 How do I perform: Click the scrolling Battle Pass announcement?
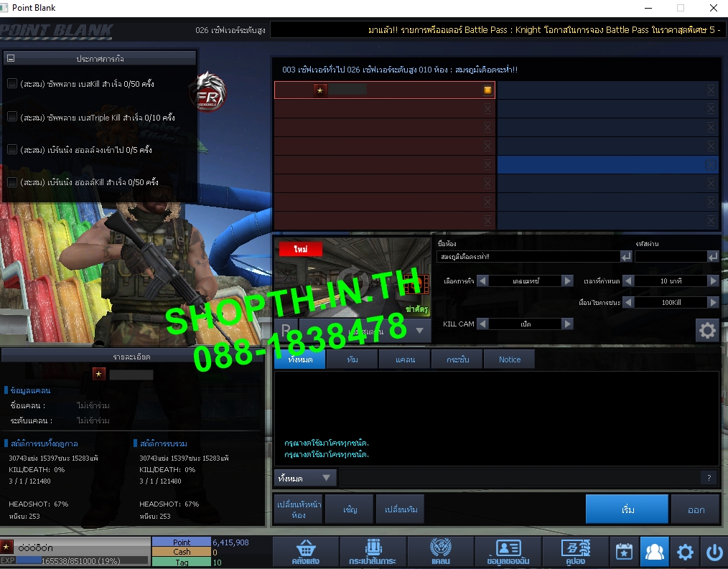pos(544,29)
